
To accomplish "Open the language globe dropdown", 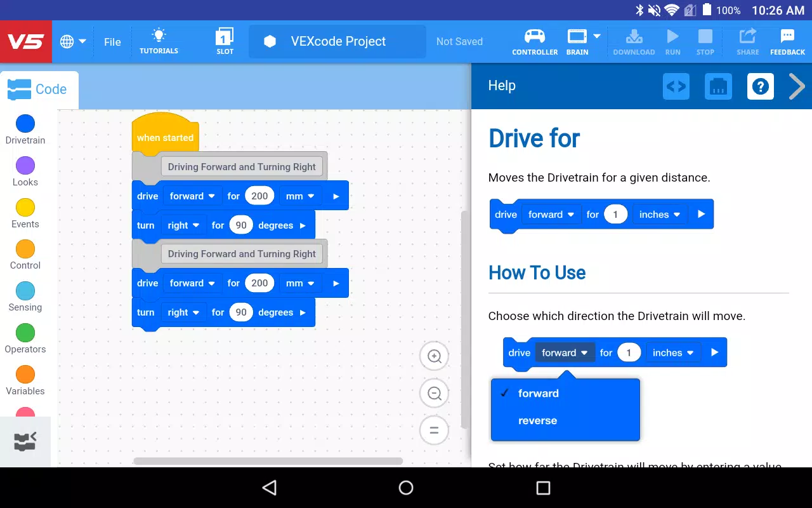I will [x=73, y=42].
